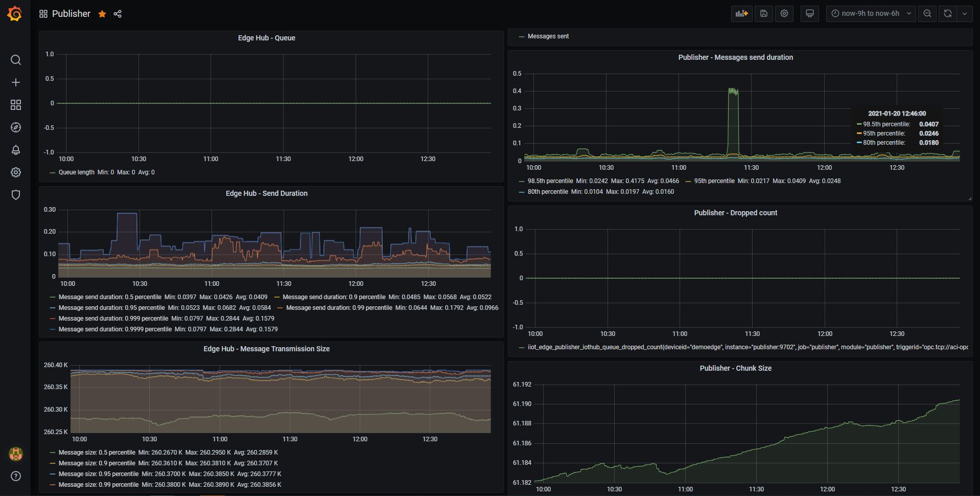Toggle the Messages sent legend entry
980x496 pixels.
[548, 36]
